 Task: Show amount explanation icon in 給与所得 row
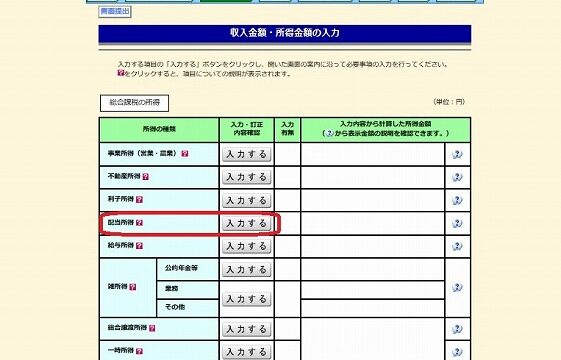click(457, 246)
